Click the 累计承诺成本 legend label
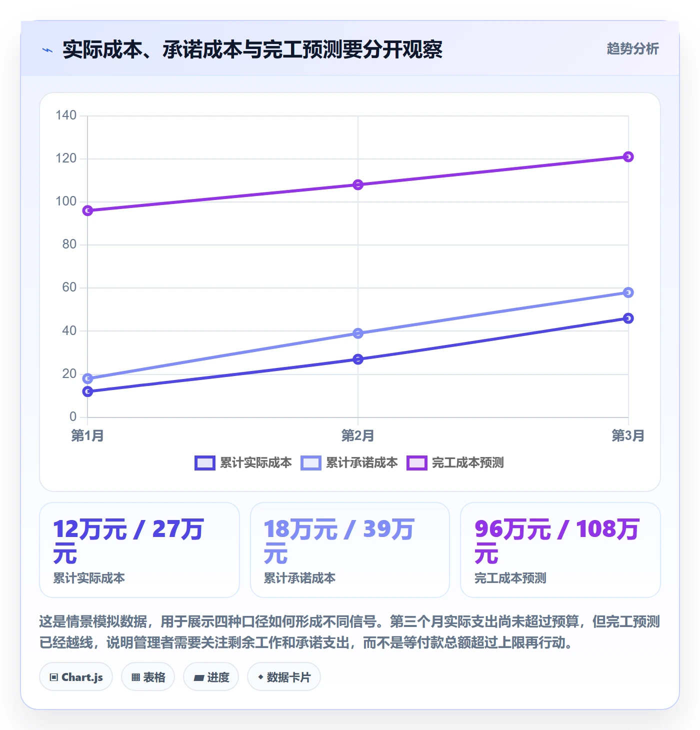Screen dimensions: 700x730 (361, 463)
